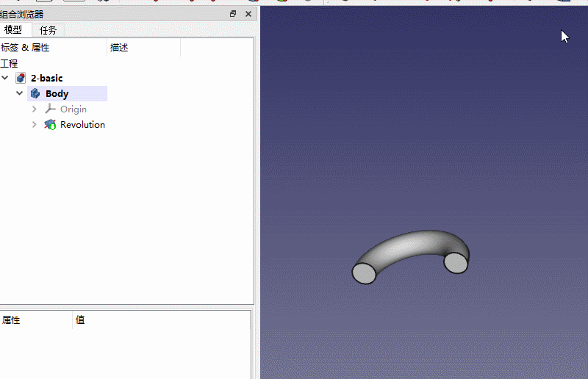Collapse the 2-basic document node
Image resolution: width=588 pixels, height=379 pixels.
(x=5, y=78)
